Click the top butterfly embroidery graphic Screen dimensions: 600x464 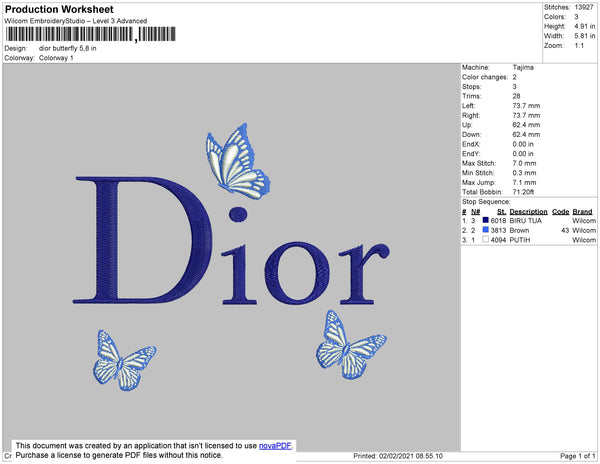coord(238,161)
